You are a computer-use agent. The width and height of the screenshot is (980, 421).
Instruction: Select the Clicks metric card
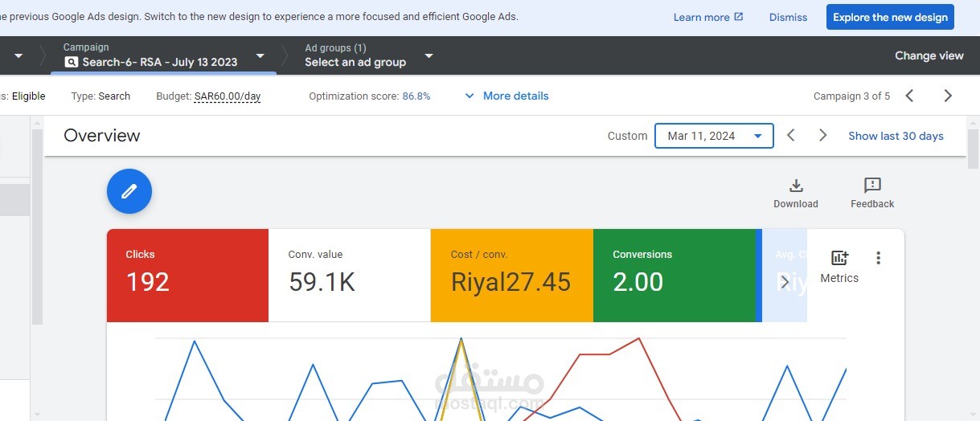tap(187, 276)
